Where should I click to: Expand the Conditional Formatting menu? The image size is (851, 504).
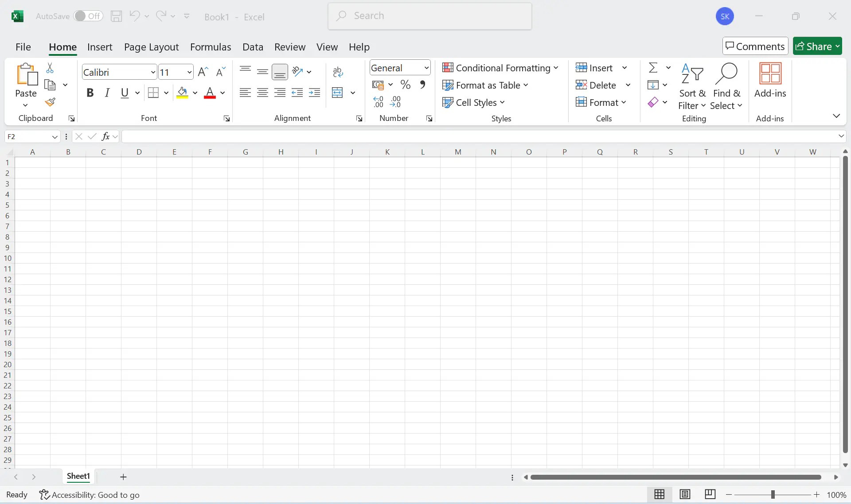(x=500, y=68)
